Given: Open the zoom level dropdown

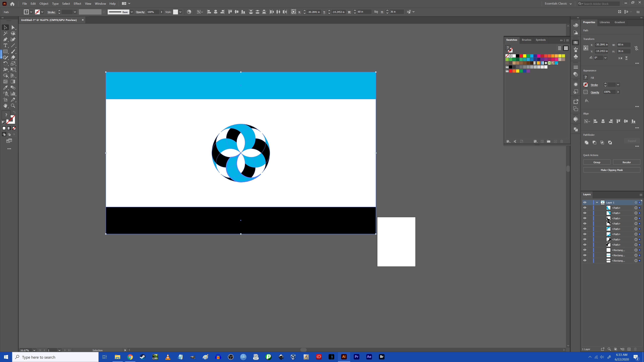Looking at the screenshot, I should tap(34, 350).
